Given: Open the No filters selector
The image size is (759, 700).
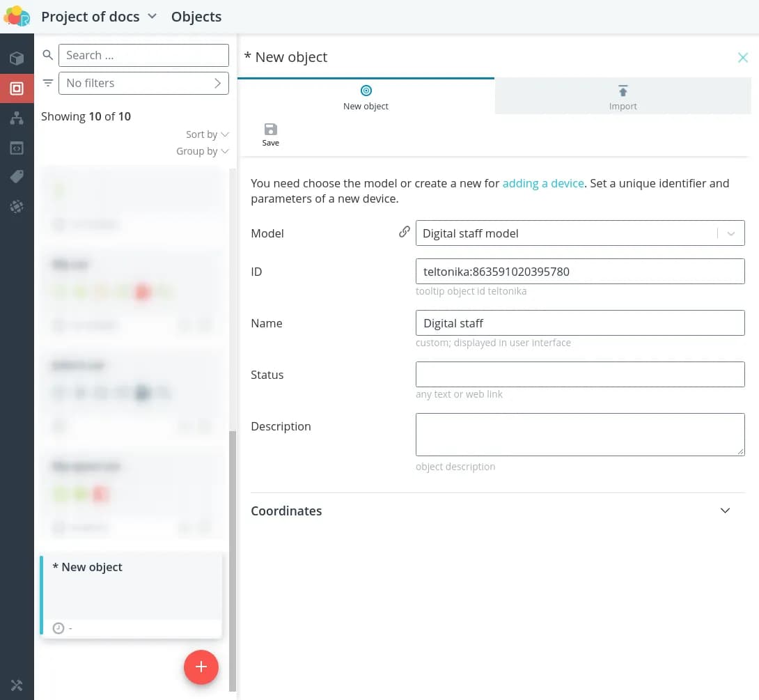Looking at the screenshot, I should pos(143,83).
